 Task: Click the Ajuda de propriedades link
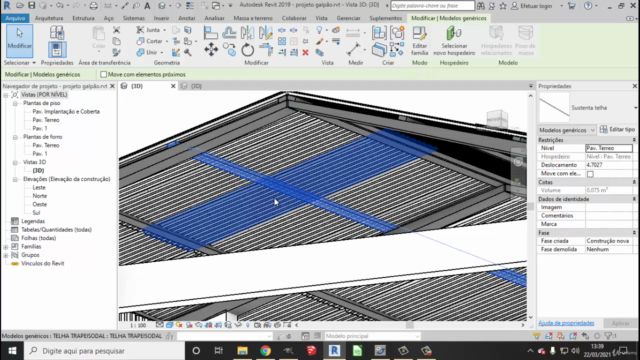tap(566, 323)
